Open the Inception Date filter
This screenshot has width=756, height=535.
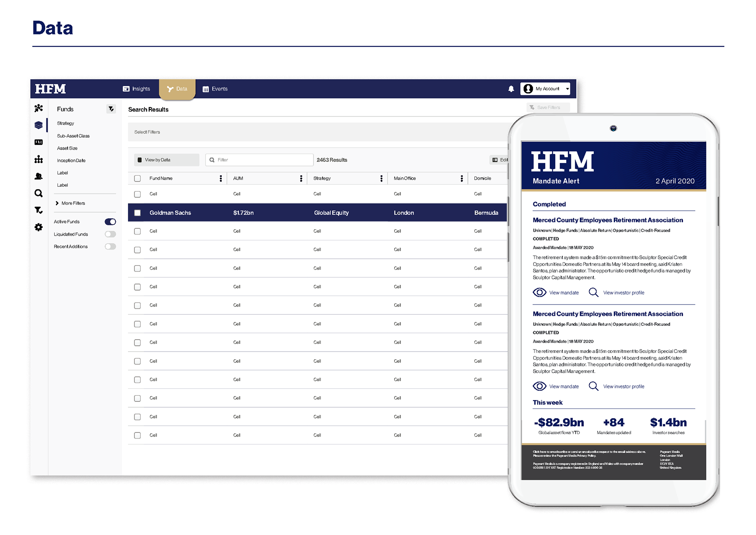point(71,160)
